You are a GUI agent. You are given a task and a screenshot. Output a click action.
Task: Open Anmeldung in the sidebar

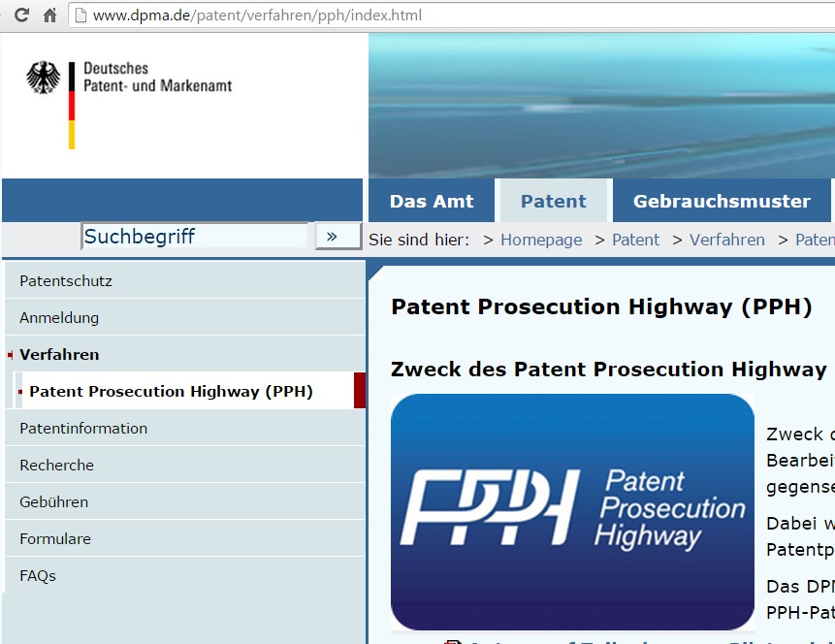click(x=185, y=317)
